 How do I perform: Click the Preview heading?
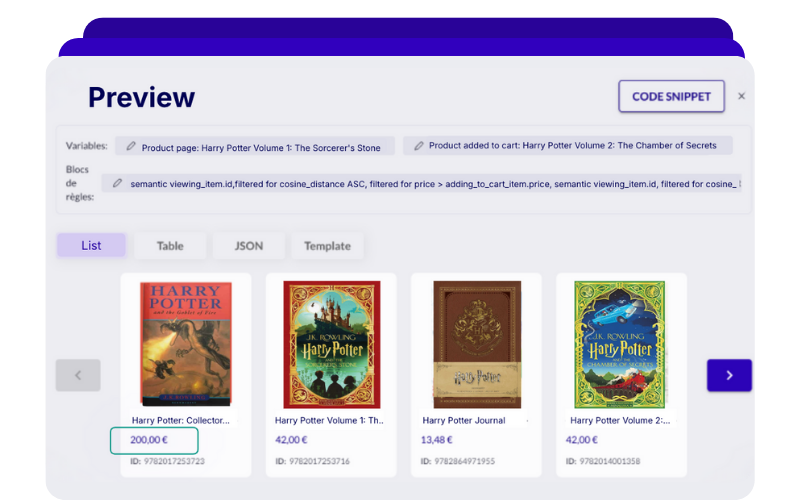click(141, 97)
